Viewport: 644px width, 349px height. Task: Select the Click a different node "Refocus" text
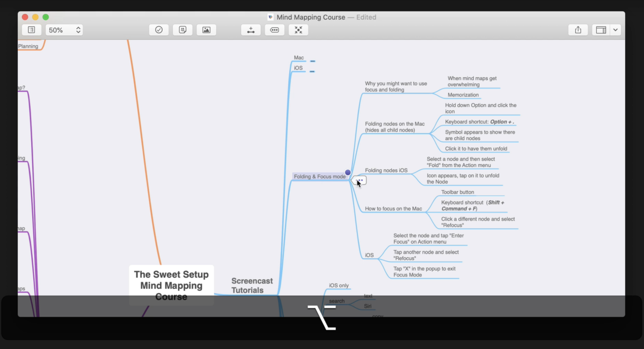click(478, 222)
